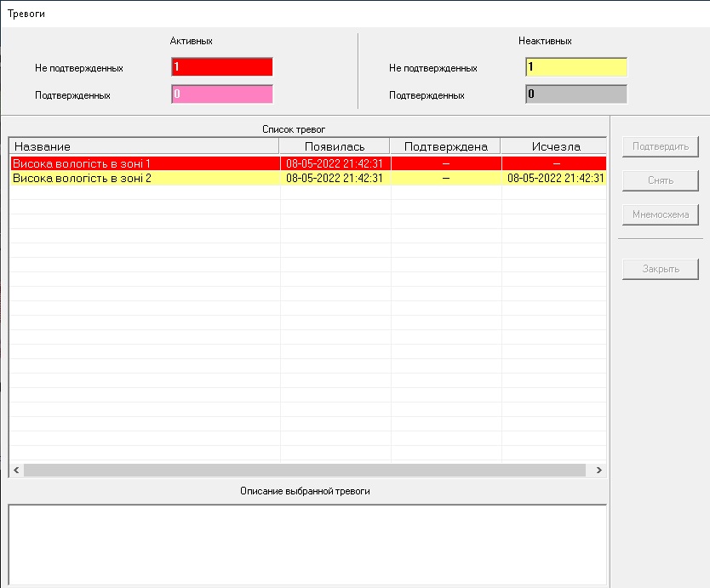This screenshot has width=710, height=588.
Task: Click the horizontal scrollbar left arrow
Action: 16,470
